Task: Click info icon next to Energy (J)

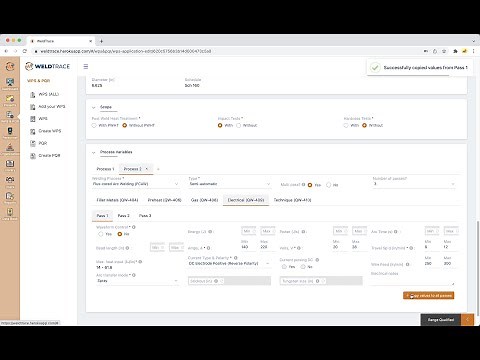Action: click(210, 232)
